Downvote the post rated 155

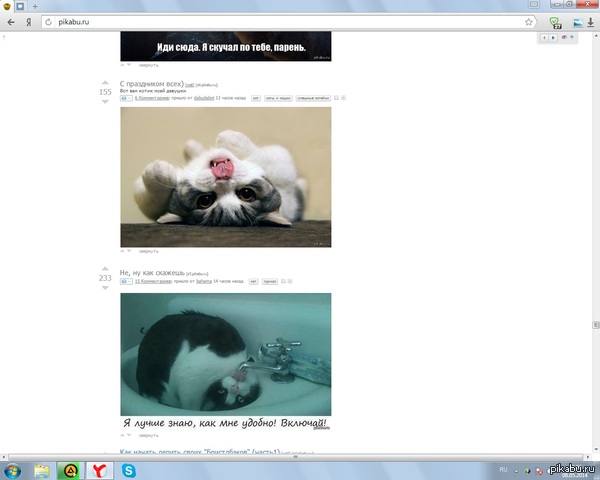(105, 102)
